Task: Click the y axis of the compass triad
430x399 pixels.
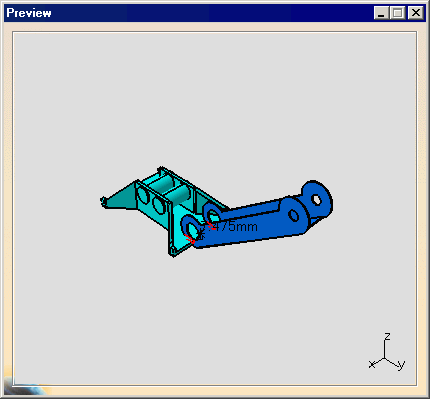Action: tap(396, 364)
